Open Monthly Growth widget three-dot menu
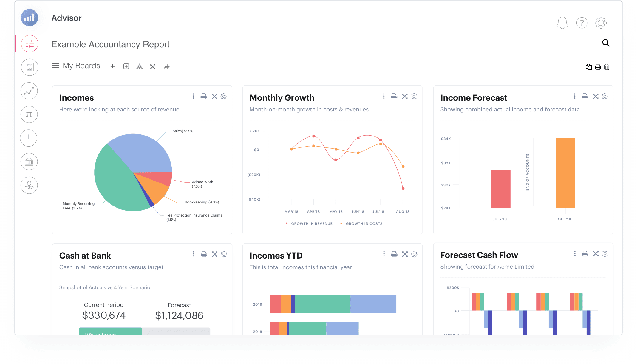The height and width of the screenshot is (364, 637). point(384,96)
